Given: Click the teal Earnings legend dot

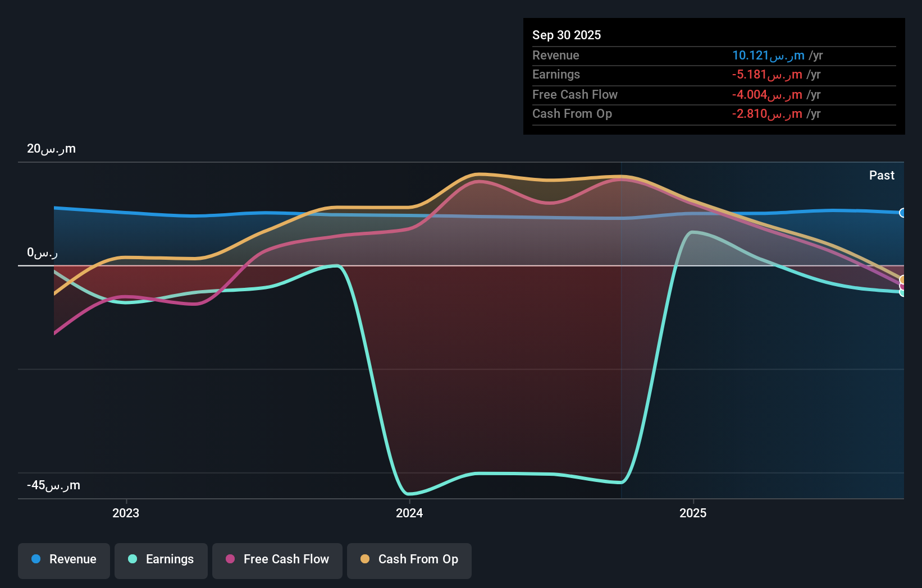Looking at the screenshot, I should [x=133, y=559].
